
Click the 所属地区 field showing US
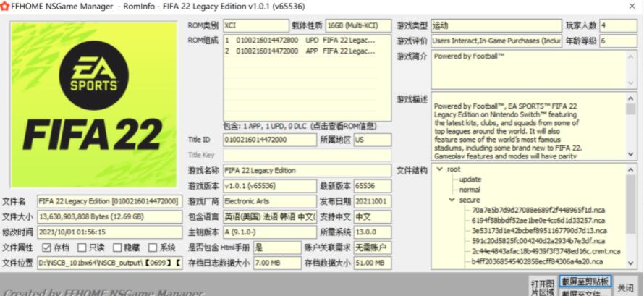(x=373, y=140)
